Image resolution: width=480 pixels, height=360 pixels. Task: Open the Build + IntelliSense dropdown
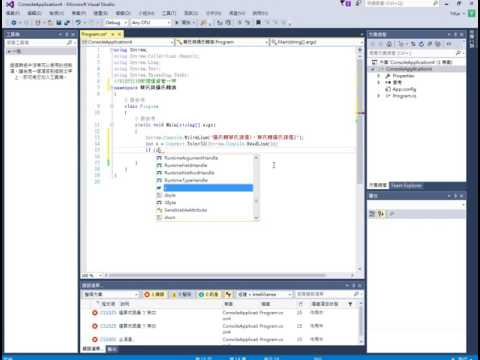point(265,294)
